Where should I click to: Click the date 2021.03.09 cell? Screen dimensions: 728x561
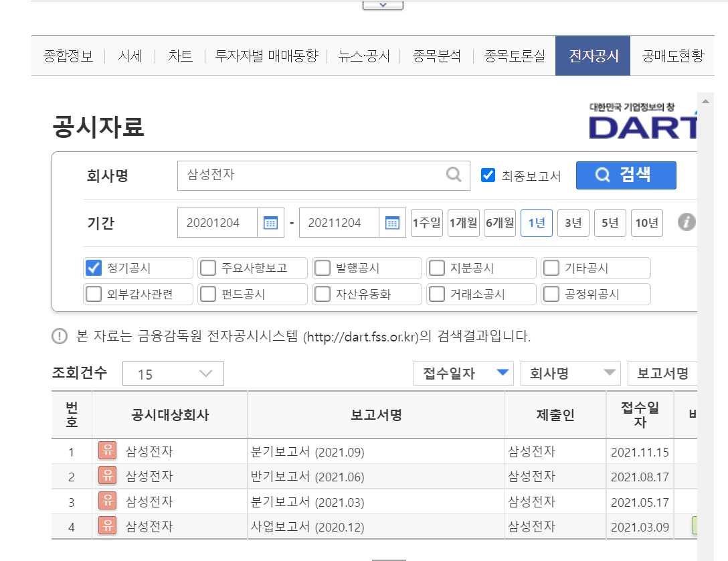pos(640,527)
